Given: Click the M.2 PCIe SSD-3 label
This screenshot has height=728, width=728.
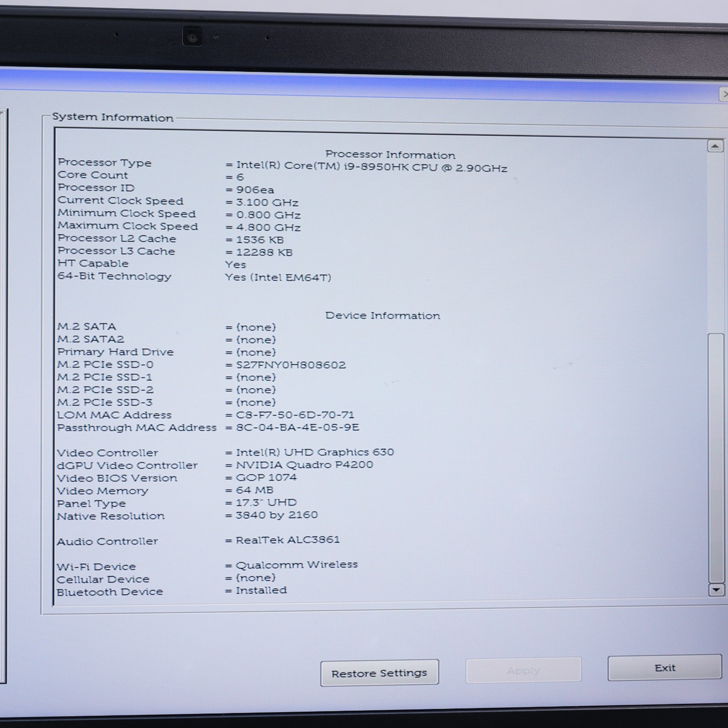Looking at the screenshot, I should click(105, 403).
